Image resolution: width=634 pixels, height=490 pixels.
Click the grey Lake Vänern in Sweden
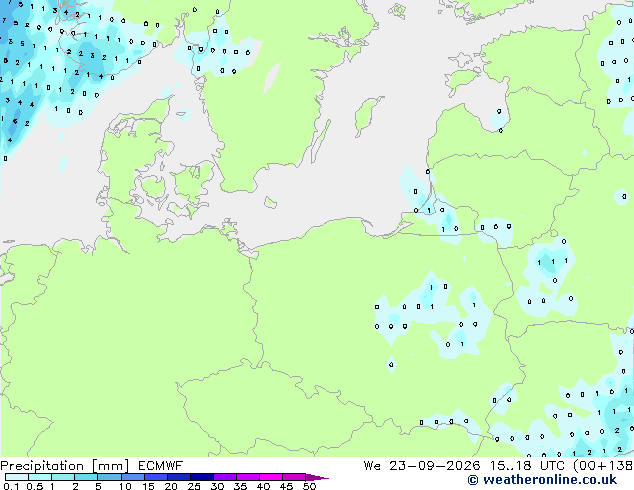point(271,78)
